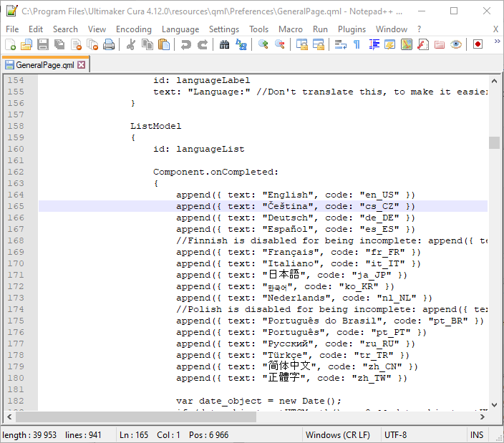
Task: Click the Save All toolbar icon
Action: [59, 44]
